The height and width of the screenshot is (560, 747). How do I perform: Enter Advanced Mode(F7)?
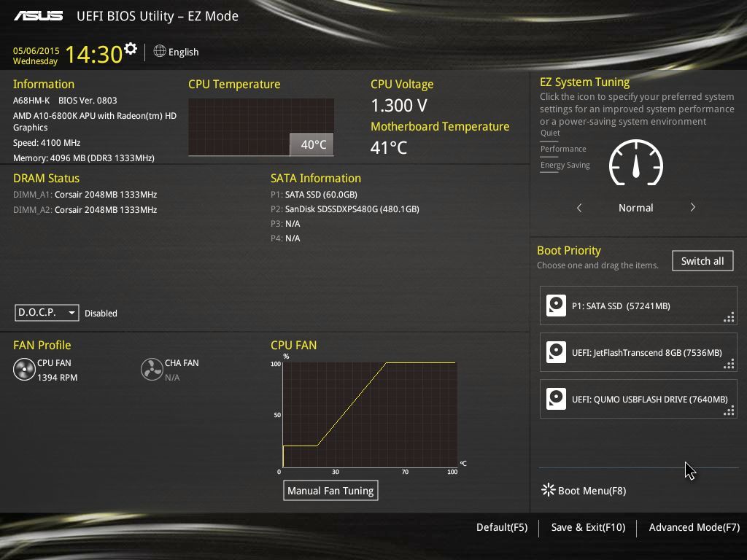tap(694, 527)
